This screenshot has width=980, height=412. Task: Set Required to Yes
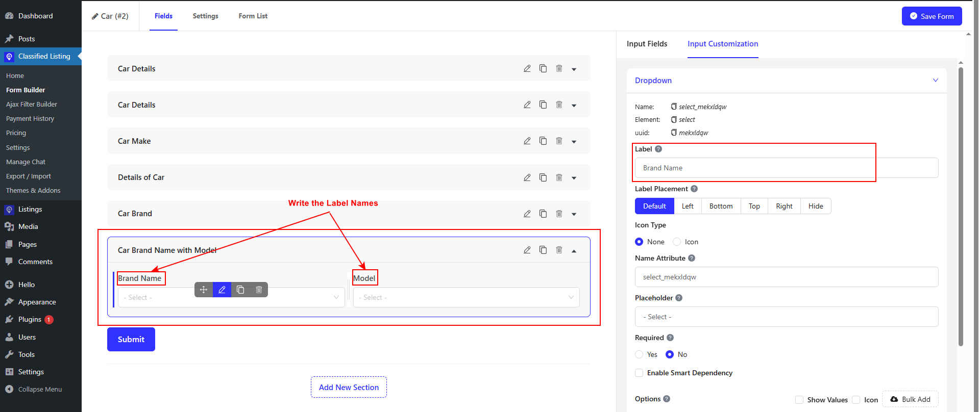(x=639, y=354)
